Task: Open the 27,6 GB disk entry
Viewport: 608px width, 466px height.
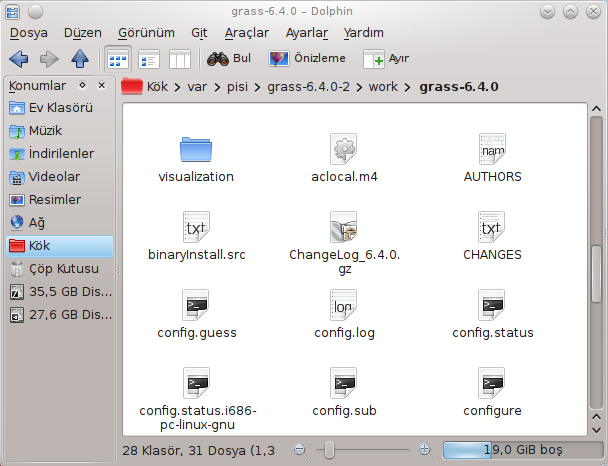Action: (x=60, y=314)
